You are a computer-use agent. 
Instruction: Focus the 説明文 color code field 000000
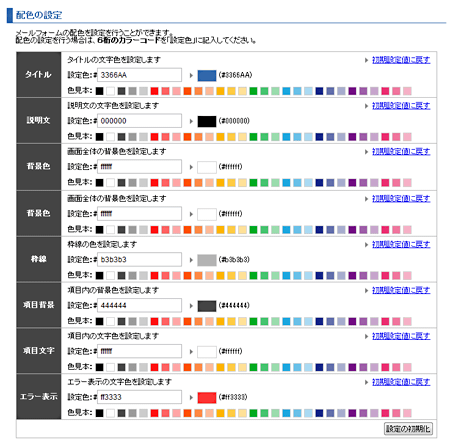(139, 121)
